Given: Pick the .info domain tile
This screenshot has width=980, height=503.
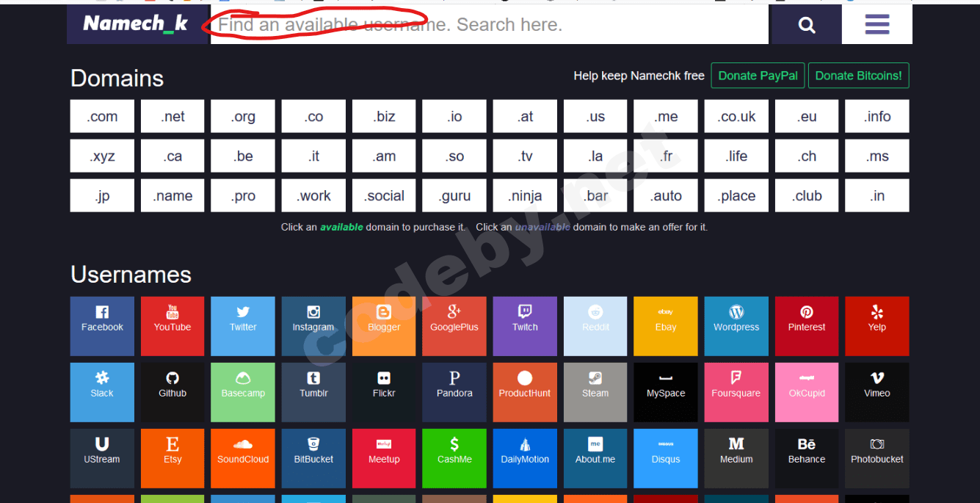Looking at the screenshot, I should pyautogui.click(x=877, y=116).
